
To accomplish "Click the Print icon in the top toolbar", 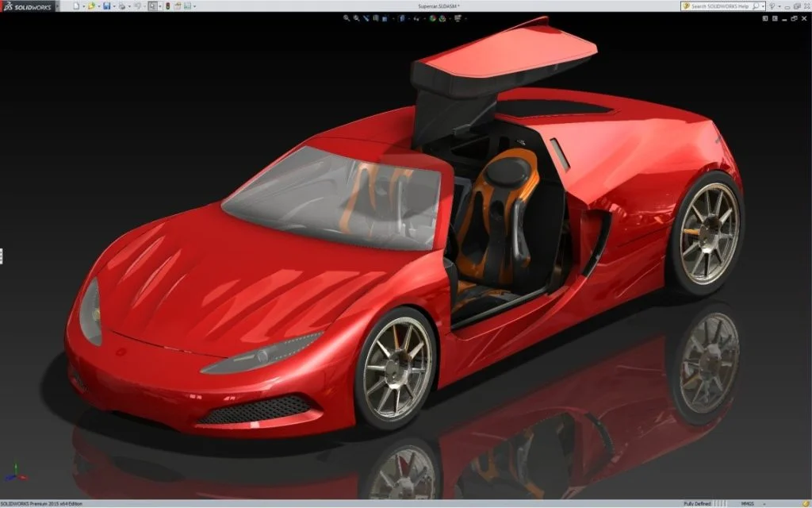I will click(122, 6).
